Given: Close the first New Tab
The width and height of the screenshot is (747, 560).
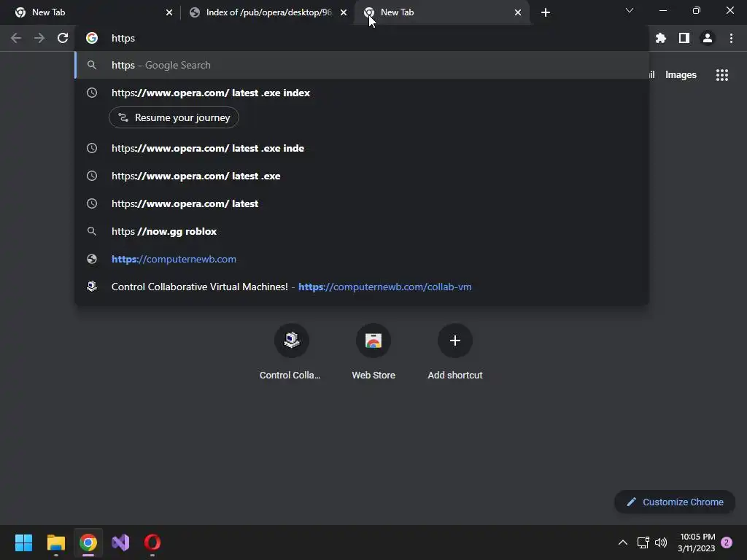Looking at the screenshot, I should pyautogui.click(x=169, y=12).
